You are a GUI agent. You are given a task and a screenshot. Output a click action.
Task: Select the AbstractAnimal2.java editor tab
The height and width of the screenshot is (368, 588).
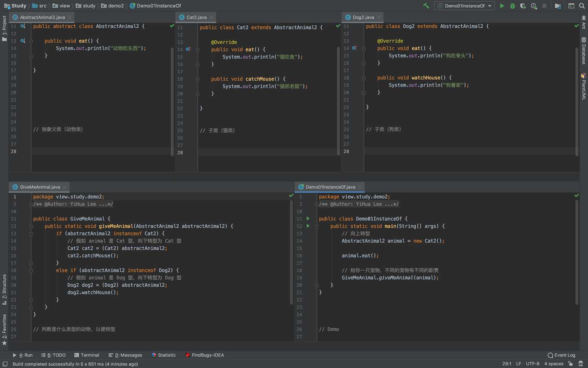pyautogui.click(x=42, y=17)
